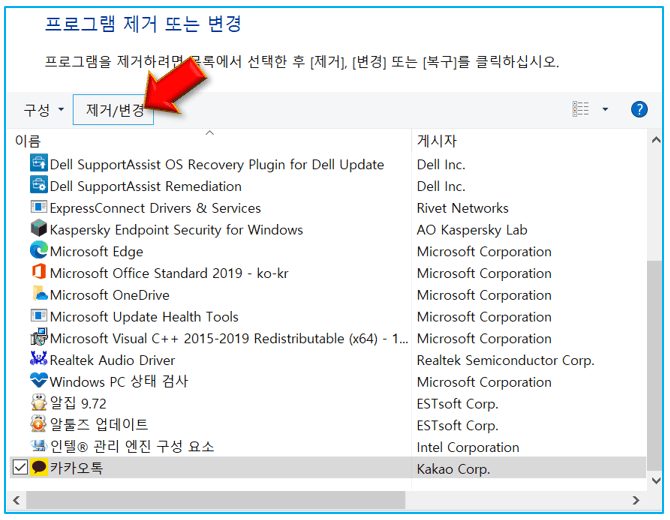The image size is (670, 520).
Task: Click the 카카오톡 program name
Action: 76,468
